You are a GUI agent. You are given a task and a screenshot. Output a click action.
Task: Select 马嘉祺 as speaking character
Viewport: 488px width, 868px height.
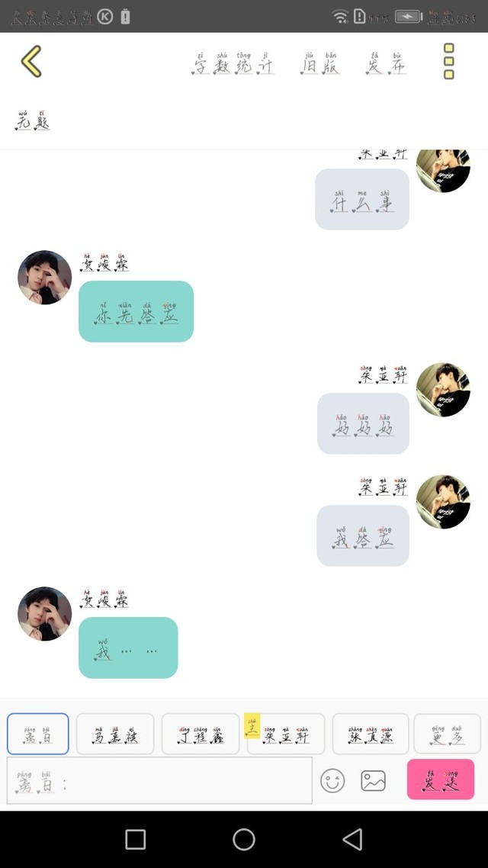pyautogui.click(x=114, y=734)
